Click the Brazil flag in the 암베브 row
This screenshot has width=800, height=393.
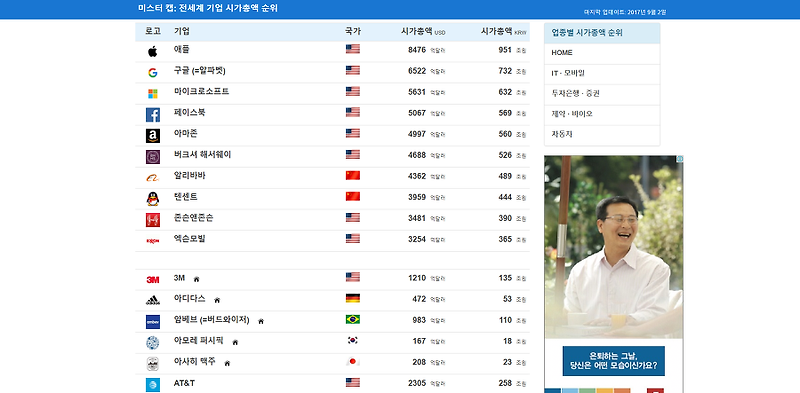click(x=353, y=319)
